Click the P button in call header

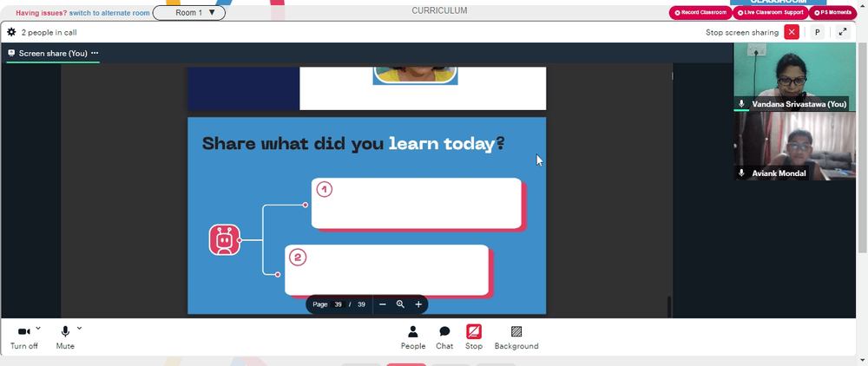click(817, 32)
